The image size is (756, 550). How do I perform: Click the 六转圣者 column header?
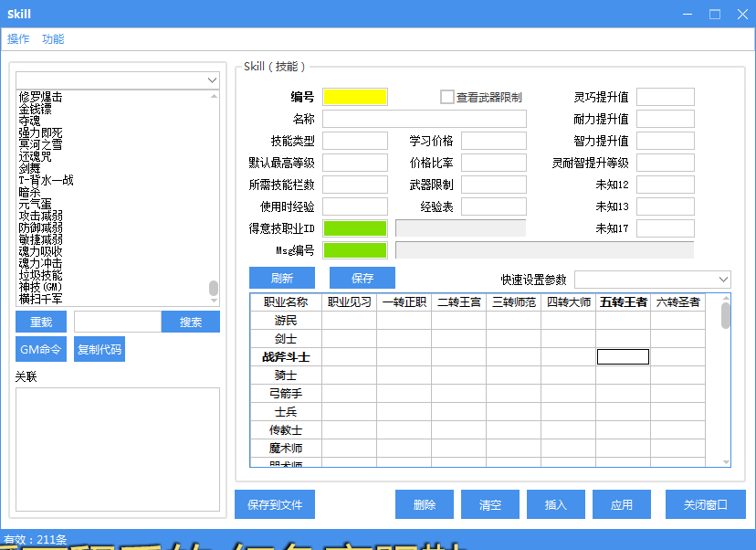click(677, 302)
